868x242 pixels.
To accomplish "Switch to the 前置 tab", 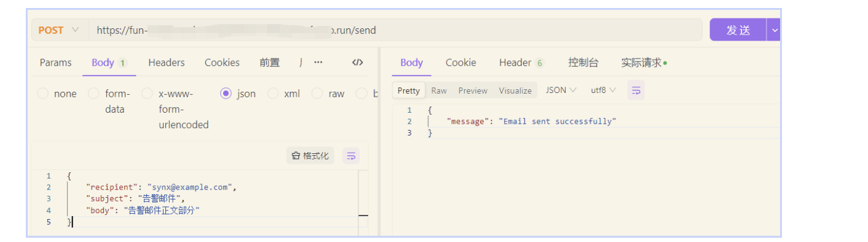I will click(269, 63).
